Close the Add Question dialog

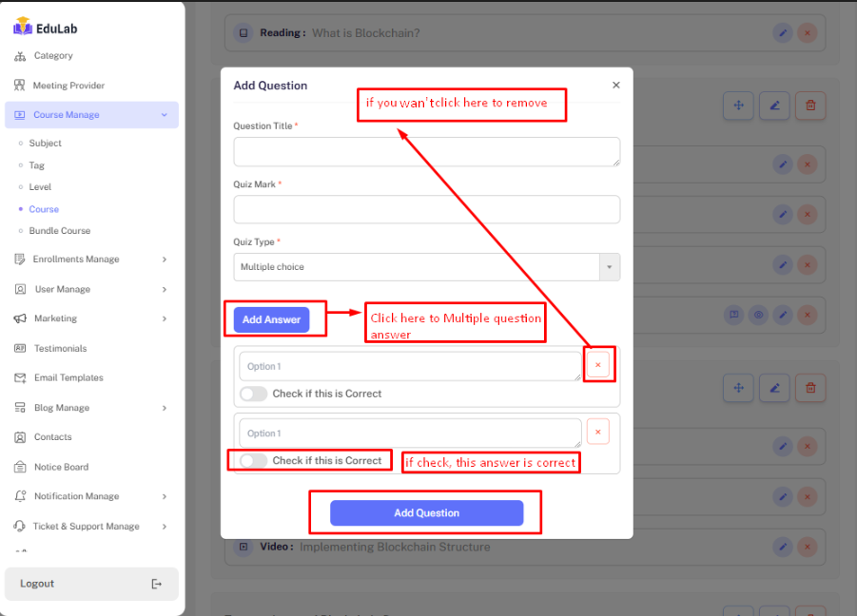615,86
